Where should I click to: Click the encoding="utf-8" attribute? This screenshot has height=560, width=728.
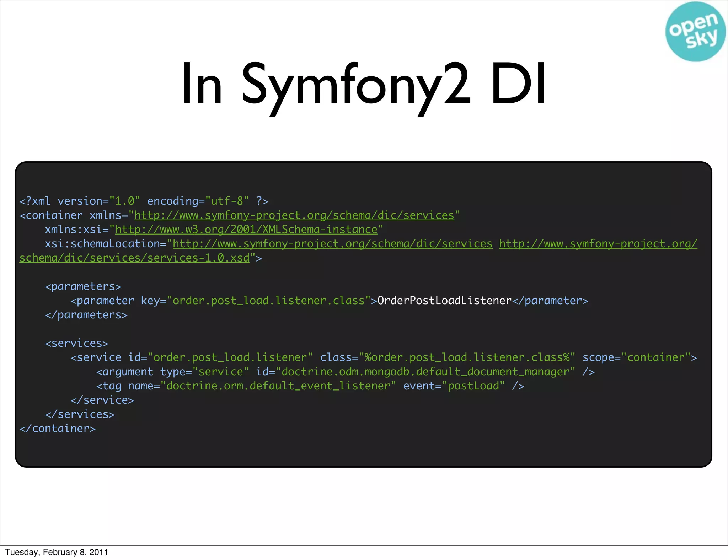[198, 201]
